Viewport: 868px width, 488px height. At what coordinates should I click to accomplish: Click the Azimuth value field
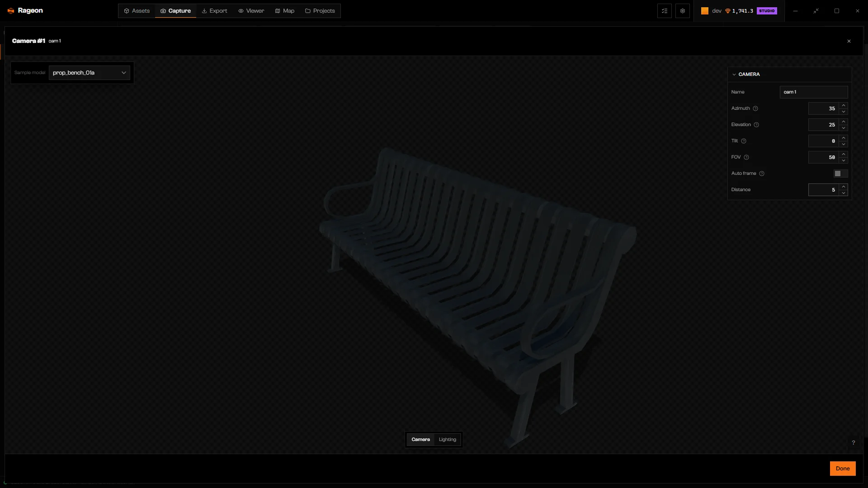click(x=823, y=108)
